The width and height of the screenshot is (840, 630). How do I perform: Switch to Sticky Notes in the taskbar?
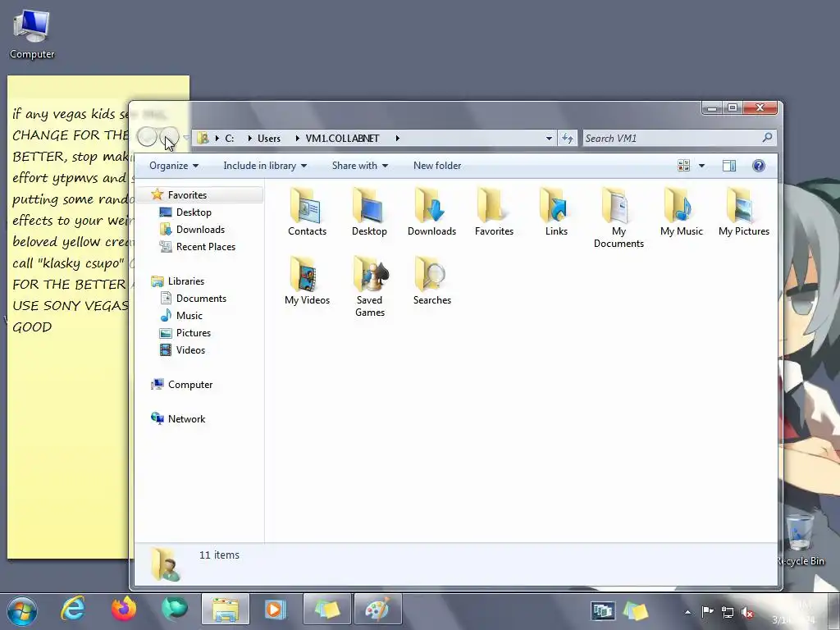(327, 609)
